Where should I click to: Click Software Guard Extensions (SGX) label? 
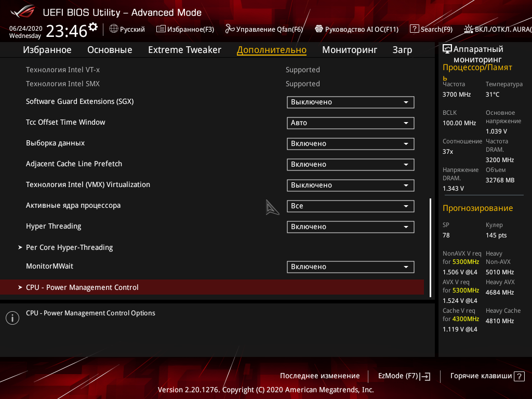[x=79, y=101]
